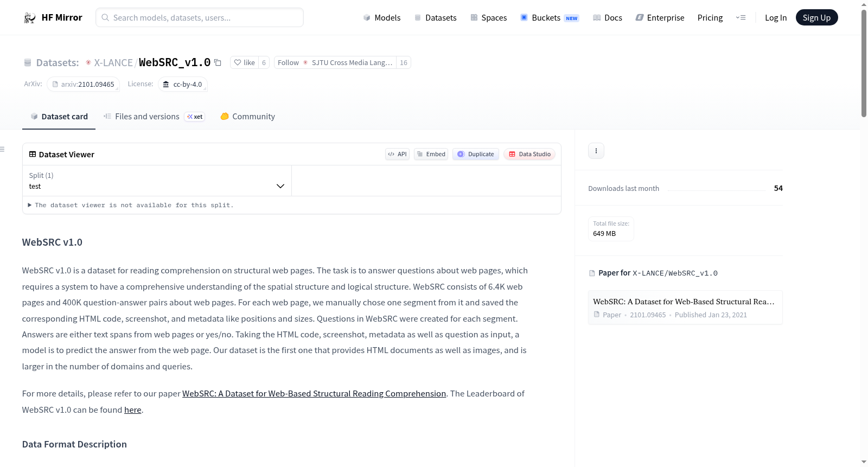868x467 pixels.
Task: Open Enterprise in the top navigation
Action: (660, 18)
